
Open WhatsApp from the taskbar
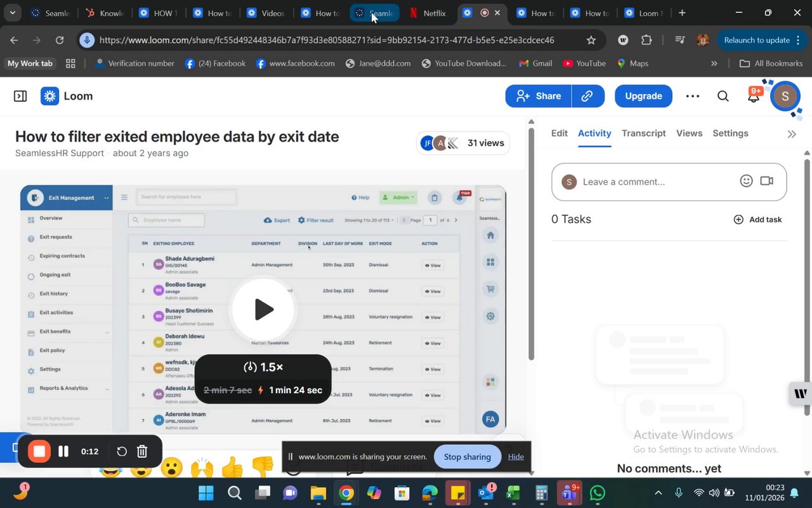[x=597, y=493]
